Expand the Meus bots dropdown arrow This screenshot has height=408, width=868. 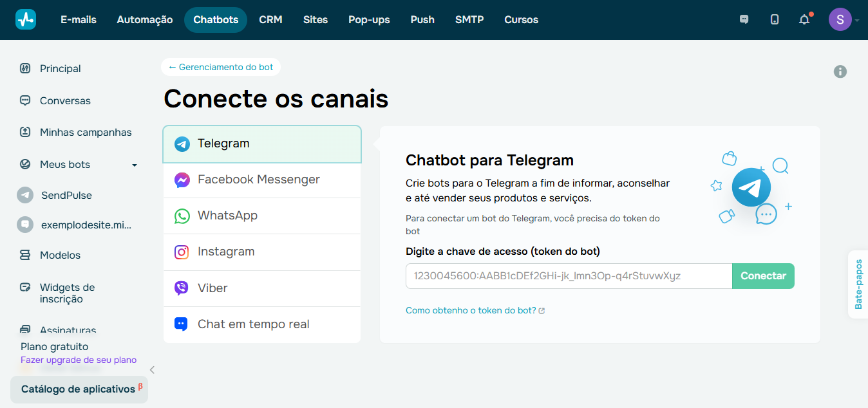click(x=135, y=165)
